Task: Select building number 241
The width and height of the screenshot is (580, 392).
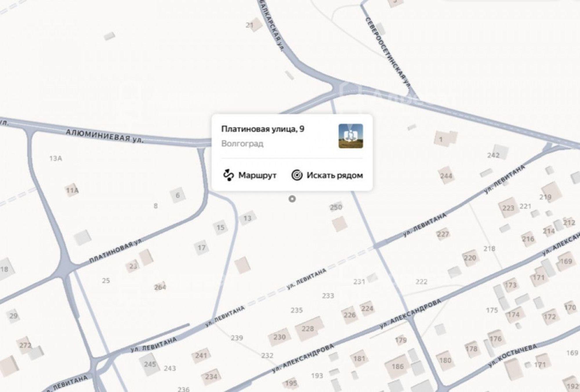Action: click(x=201, y=355)
